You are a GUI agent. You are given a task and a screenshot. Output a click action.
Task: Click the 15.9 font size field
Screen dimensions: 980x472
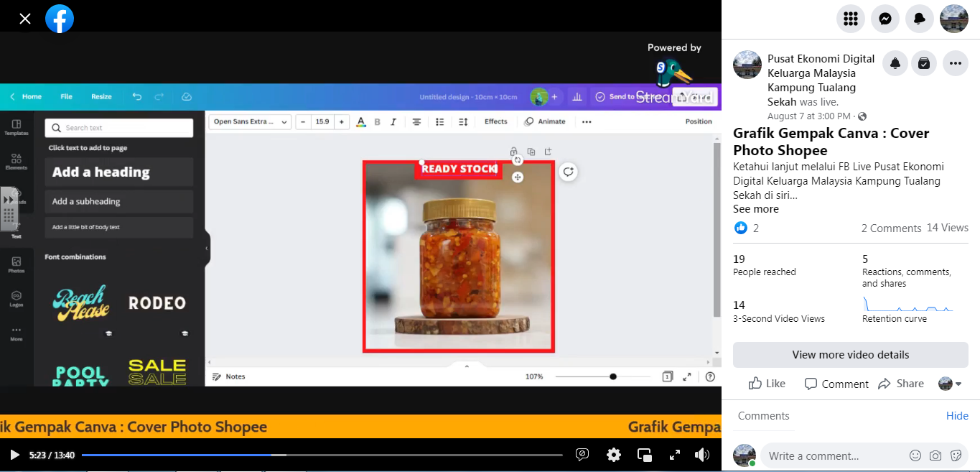pyautogui.click(x=322, y=121)
